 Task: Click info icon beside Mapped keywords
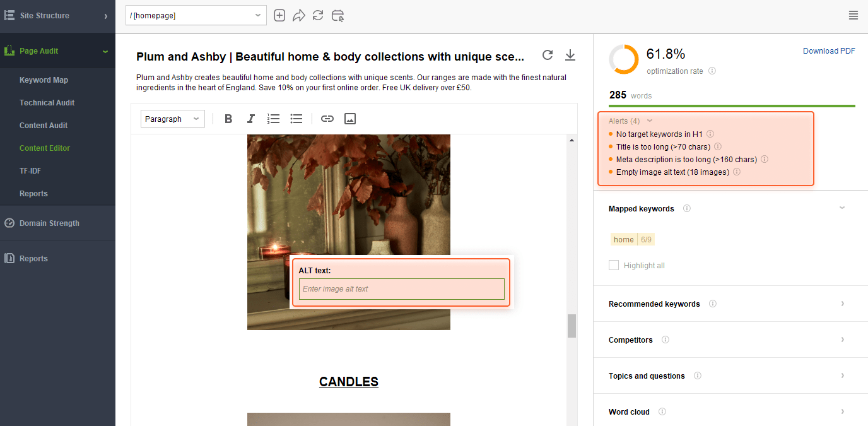click(687, 208)
